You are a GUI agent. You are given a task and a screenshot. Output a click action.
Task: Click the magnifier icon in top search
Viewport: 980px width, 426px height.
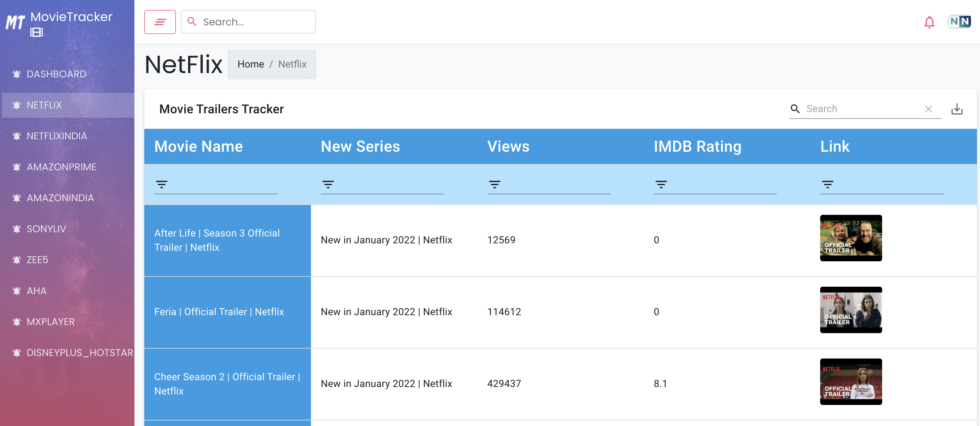tap(192, 22)
